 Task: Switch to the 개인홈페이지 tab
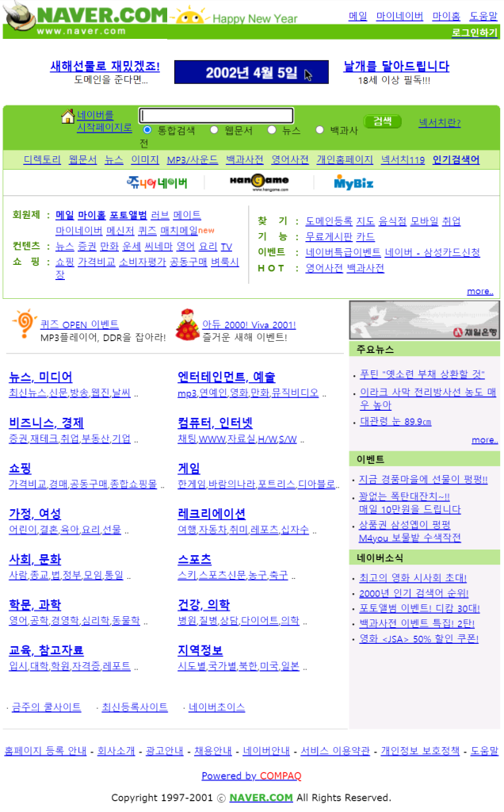click(x=345, y=160)
